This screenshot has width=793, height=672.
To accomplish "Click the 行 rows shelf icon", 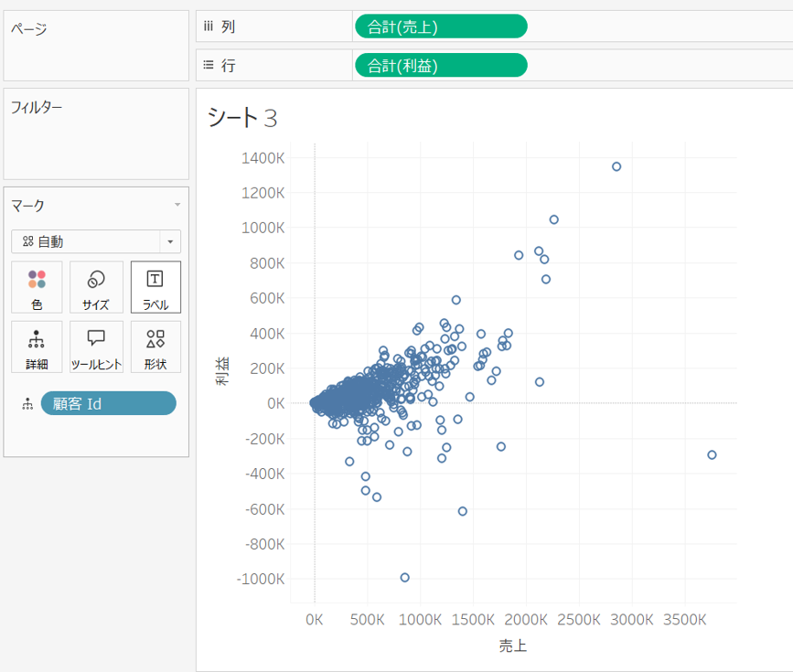I will [x=208, y=66].
